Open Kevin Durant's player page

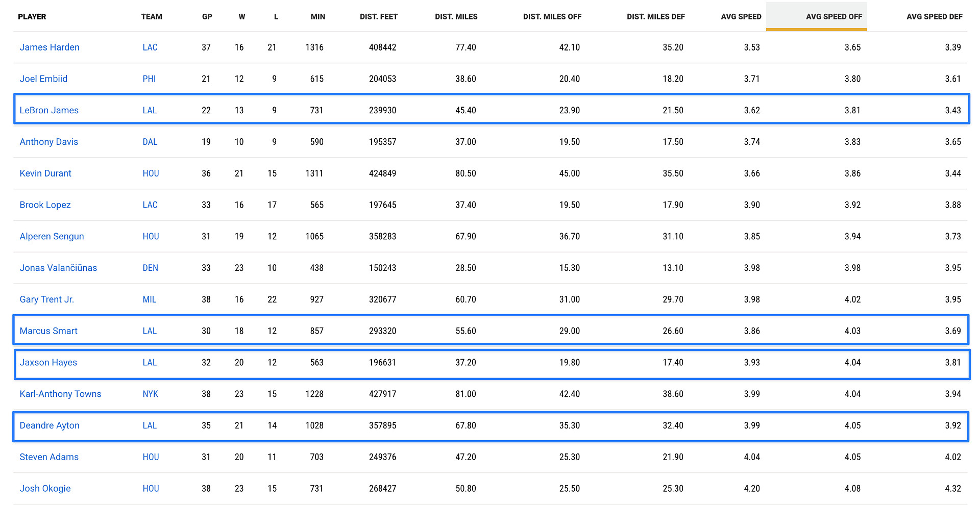coord(45,173)
